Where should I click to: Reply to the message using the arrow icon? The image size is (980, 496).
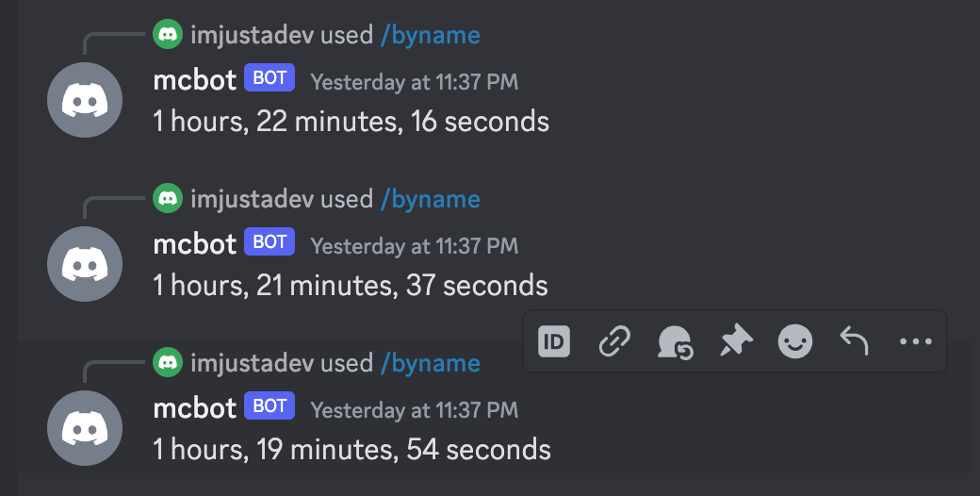[854, 341]
